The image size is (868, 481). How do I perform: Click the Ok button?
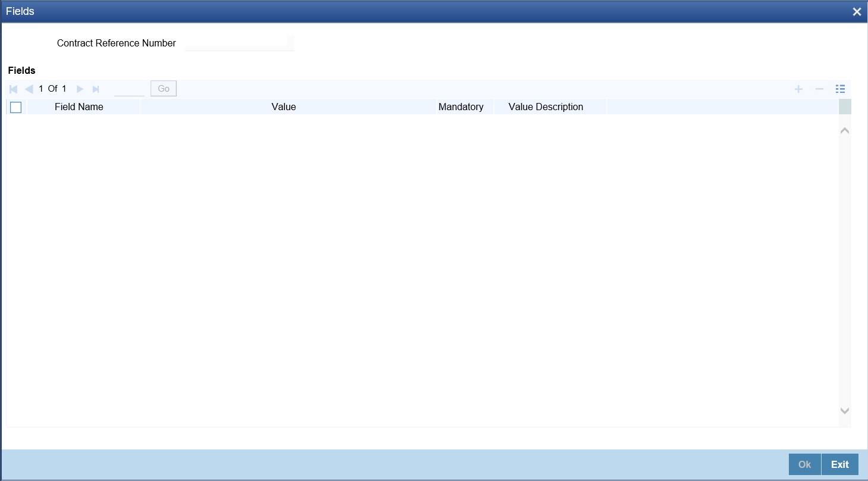(805, 464)
